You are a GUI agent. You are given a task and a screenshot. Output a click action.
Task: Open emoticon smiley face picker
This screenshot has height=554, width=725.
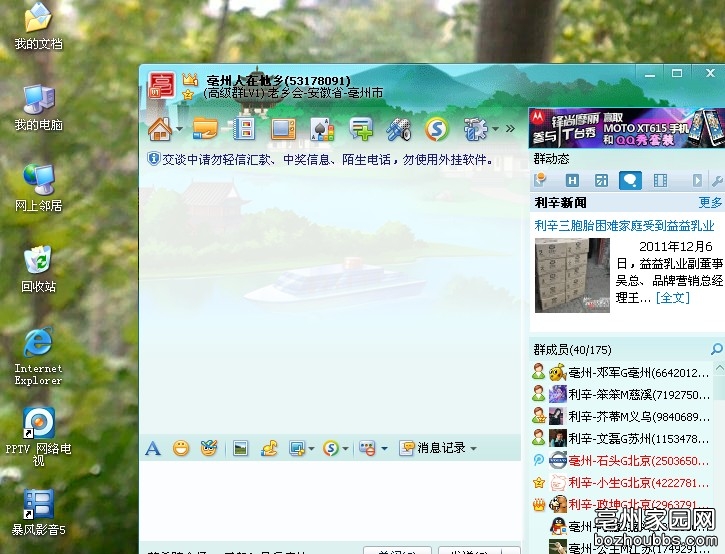[x=181, y=448]
